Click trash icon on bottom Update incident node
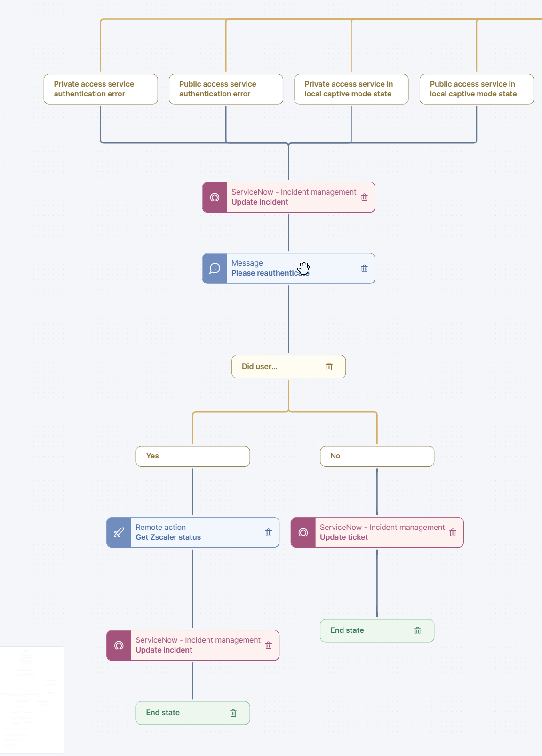Image resolution: width=542 pixels, height=756 pixels. 269,646
